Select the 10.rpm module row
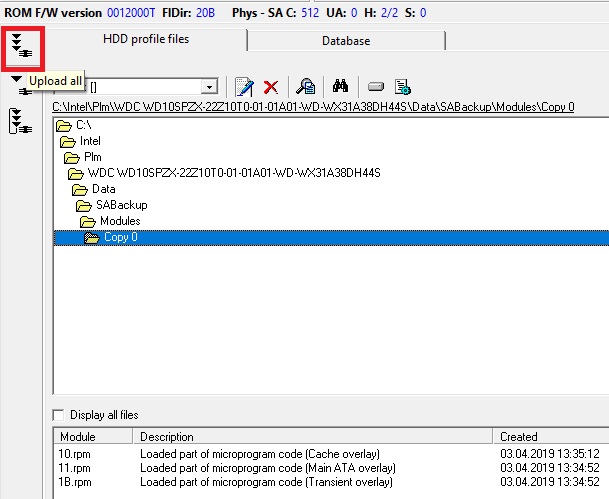 [75, 453]
